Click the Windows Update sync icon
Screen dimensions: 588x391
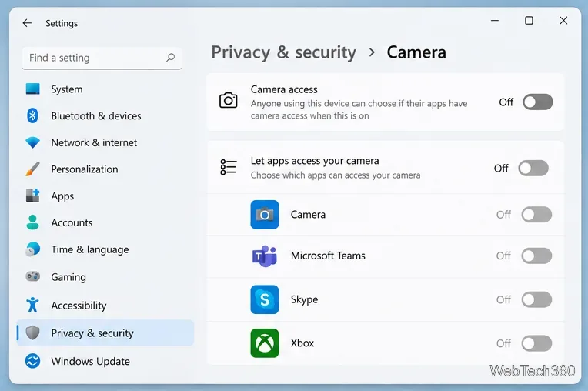coord(32,361)
